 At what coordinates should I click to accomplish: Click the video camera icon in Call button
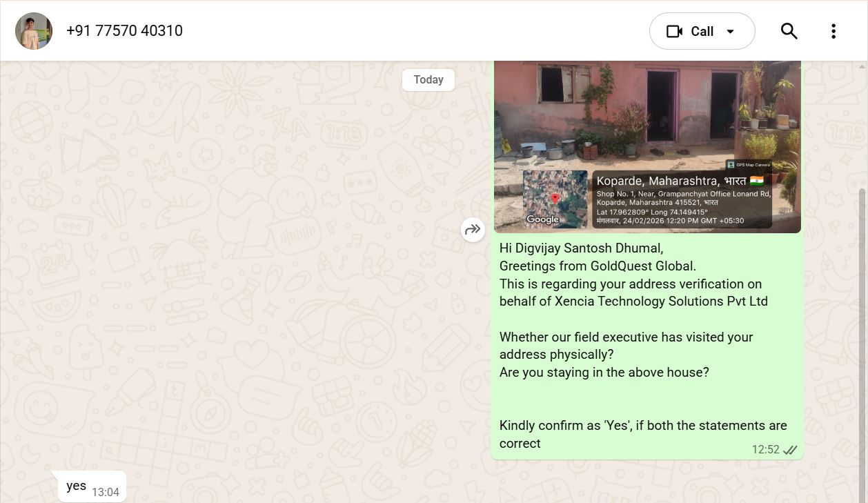(x=674, y=32)
